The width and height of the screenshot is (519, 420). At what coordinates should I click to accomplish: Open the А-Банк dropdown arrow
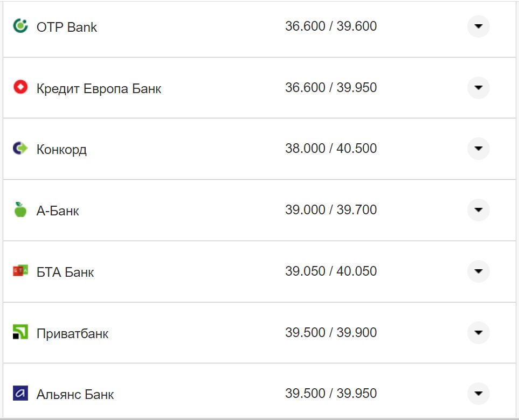click(478, 210)
